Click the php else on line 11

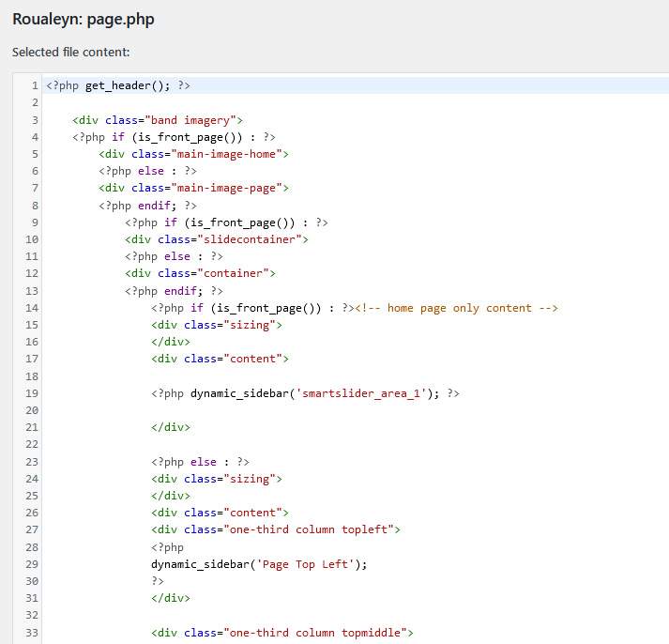[x=174, y=256]
